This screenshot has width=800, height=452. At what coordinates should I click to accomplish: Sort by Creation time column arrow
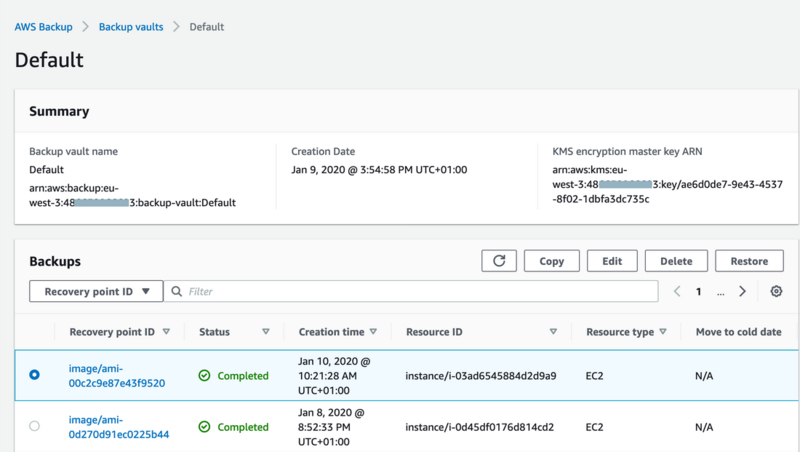pyautogui.click(x=373, y=332)
